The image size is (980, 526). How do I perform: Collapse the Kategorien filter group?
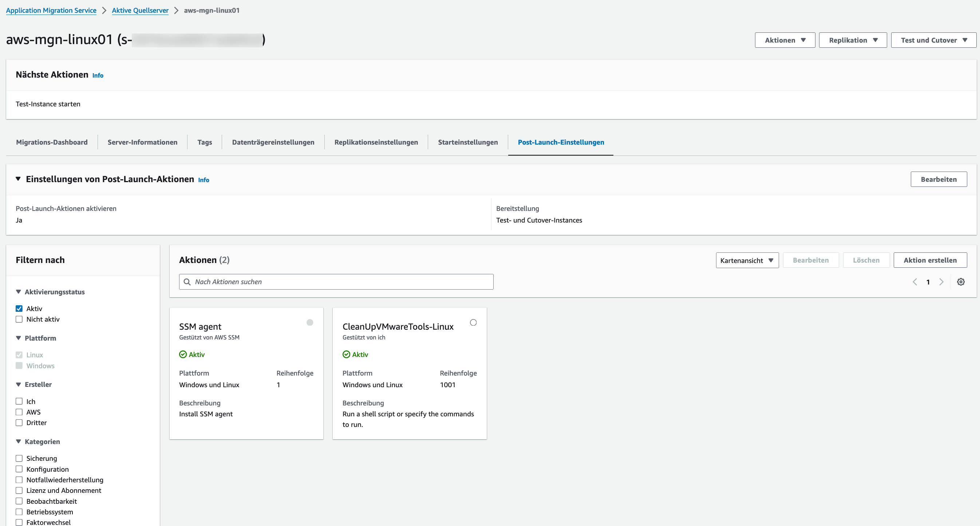[x=18, y=441]
